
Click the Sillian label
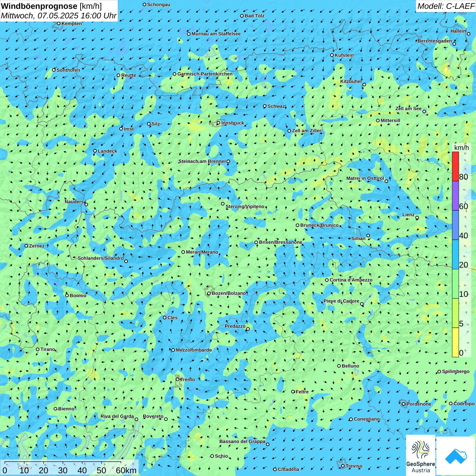[358, 238]
